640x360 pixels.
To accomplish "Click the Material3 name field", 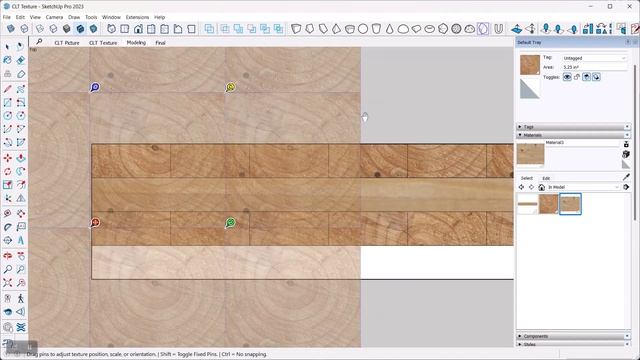I will tap(582, 143).
